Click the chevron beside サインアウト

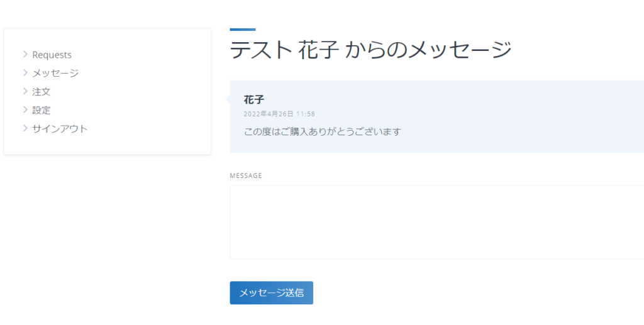click(x=25, y=128)
